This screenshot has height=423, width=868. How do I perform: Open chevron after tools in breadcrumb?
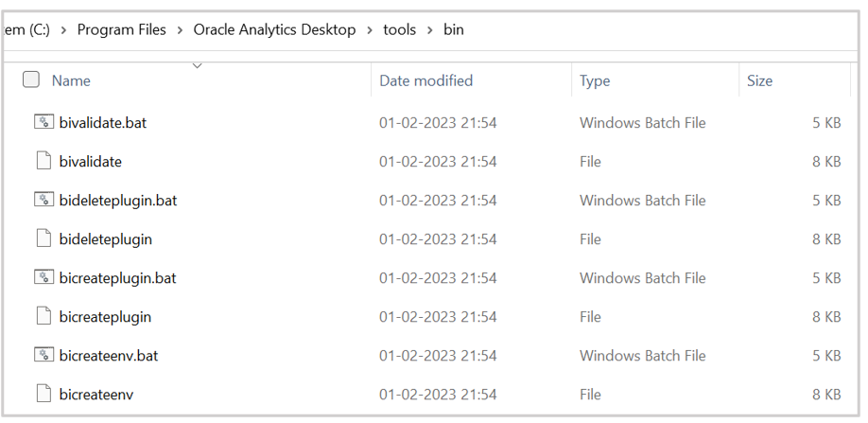(x=430, y=30)
